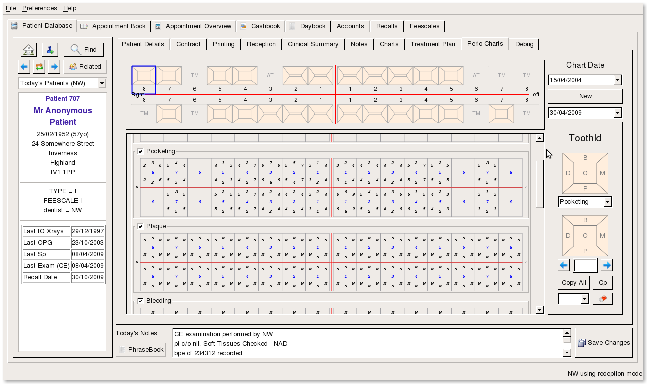Viewport: 647px width, 384px height.
Task: Go to previous patient with back arrow
Action: pyautogui.click(x=24, y=66)
